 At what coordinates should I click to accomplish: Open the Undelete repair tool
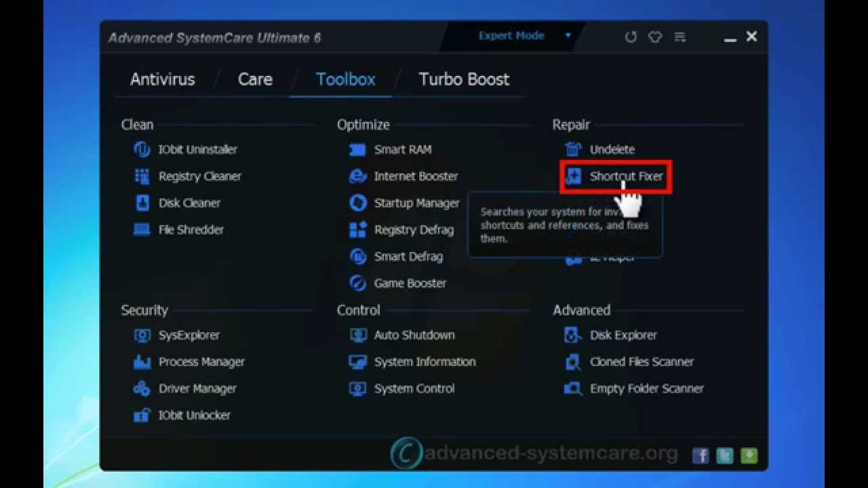[599, 150]
